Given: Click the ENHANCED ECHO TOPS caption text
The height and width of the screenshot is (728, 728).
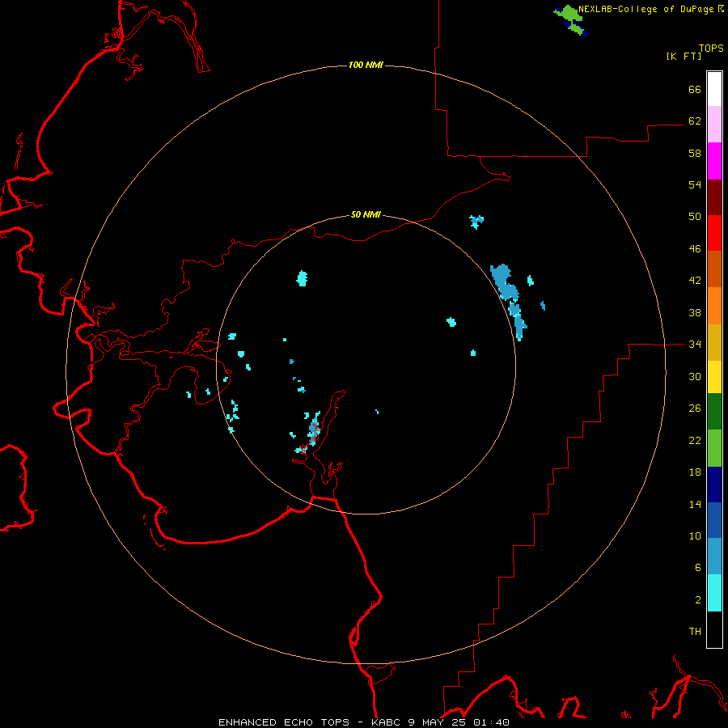Looking at the screenshot, I should (284, 722).
